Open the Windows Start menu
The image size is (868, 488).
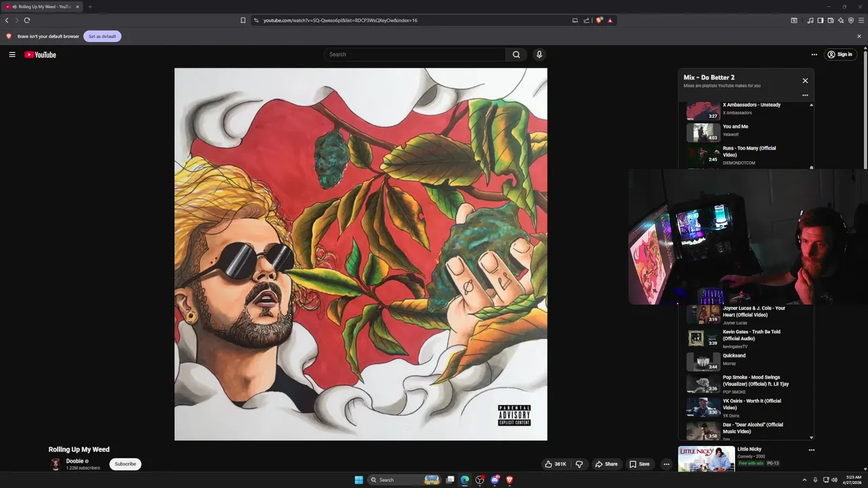point(359,480)
